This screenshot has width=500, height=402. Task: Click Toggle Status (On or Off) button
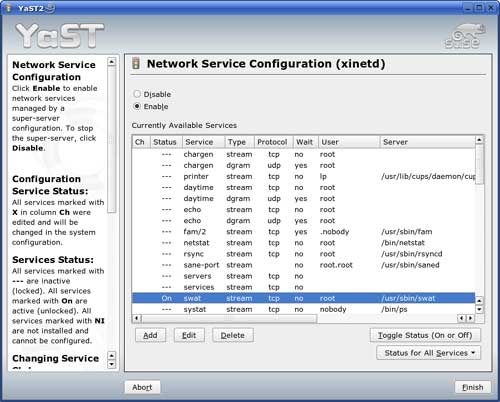[x=425, y=335]
